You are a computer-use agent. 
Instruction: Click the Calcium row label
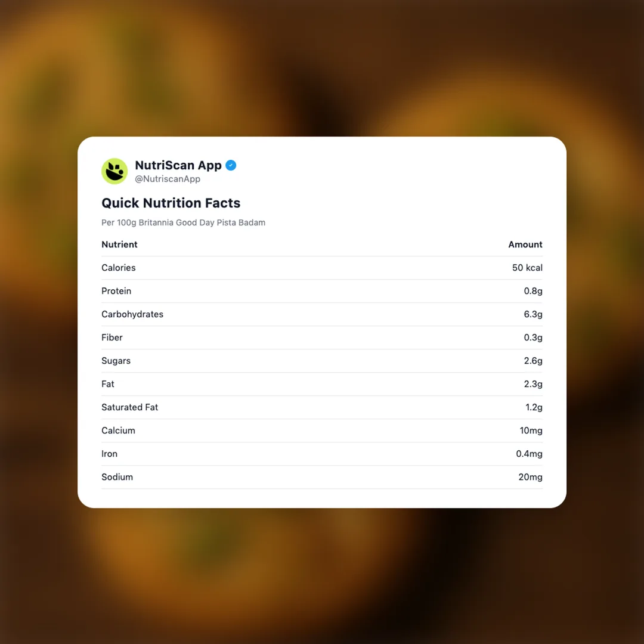coord(118,431)
